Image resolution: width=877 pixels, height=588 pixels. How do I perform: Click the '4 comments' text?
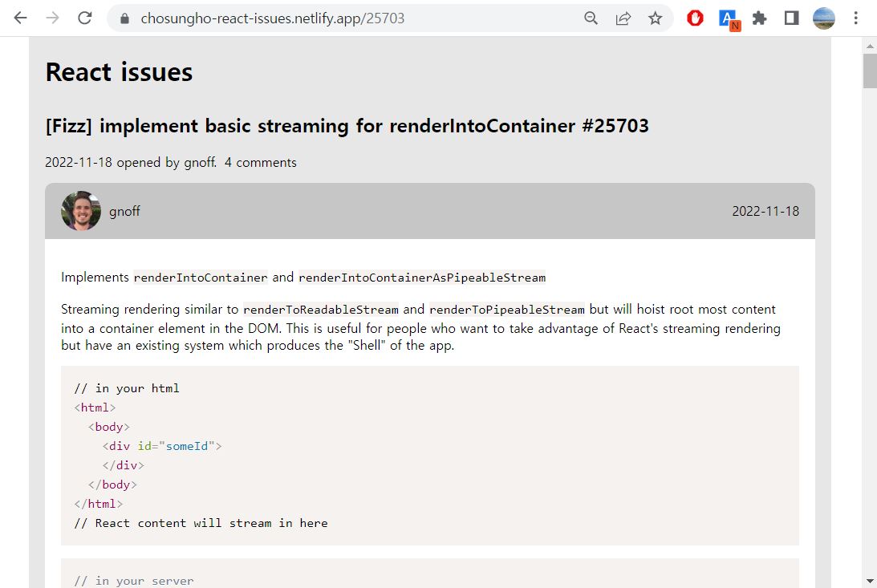pyautogui.click(x=261, y=163)
